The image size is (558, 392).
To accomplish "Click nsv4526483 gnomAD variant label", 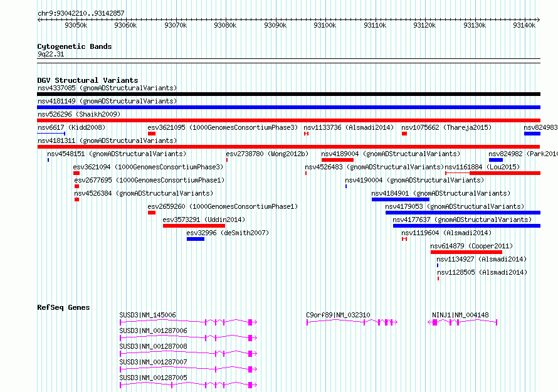I will point(374,167).
